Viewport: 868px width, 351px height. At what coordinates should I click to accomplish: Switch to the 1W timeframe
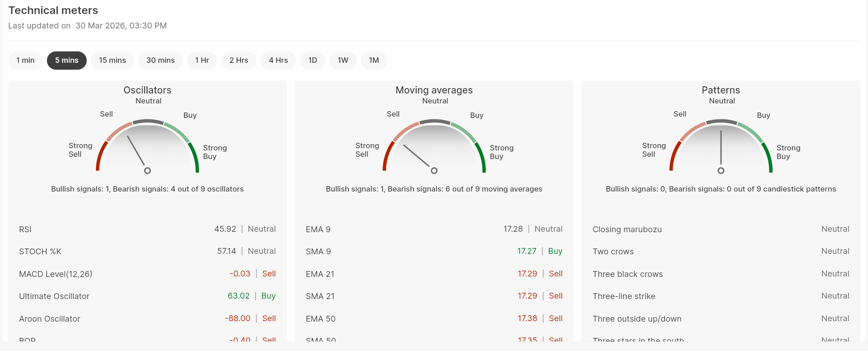343,60
